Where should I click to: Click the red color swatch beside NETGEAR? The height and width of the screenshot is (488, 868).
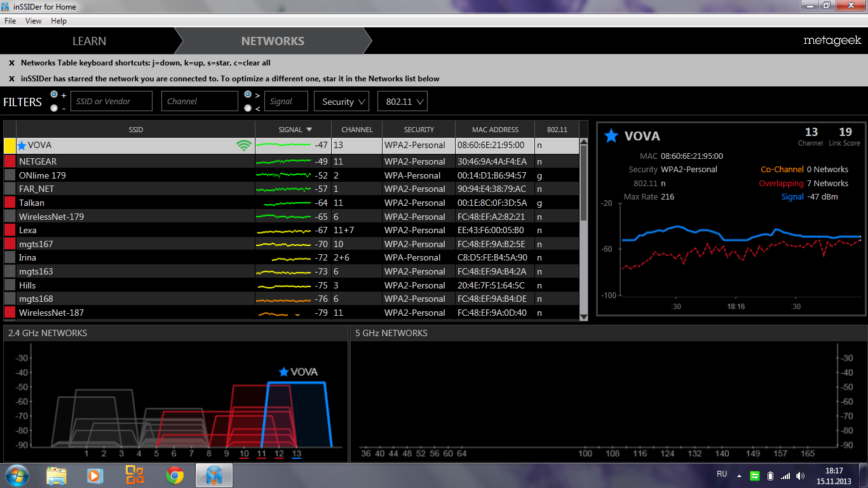[x=10, y=161]
